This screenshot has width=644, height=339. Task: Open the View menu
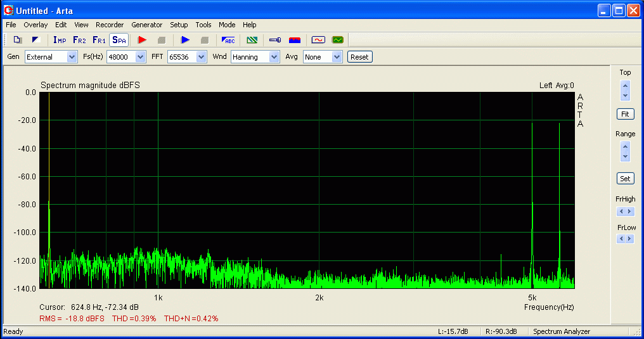pyautogui.click(x=81, y=25)
